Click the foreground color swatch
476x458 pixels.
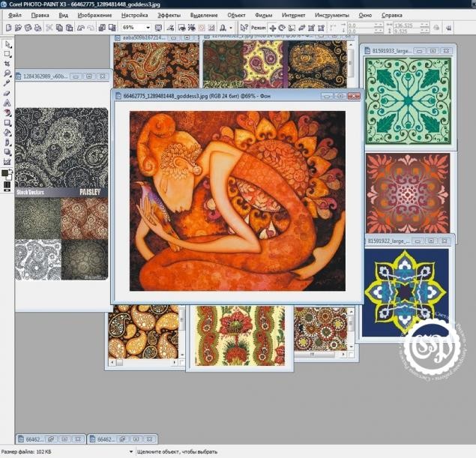(x=5, y=174)
